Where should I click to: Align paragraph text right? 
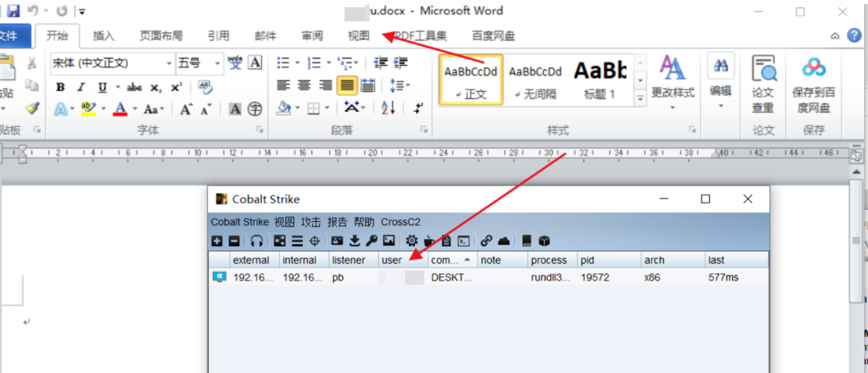tap(326, 85)
